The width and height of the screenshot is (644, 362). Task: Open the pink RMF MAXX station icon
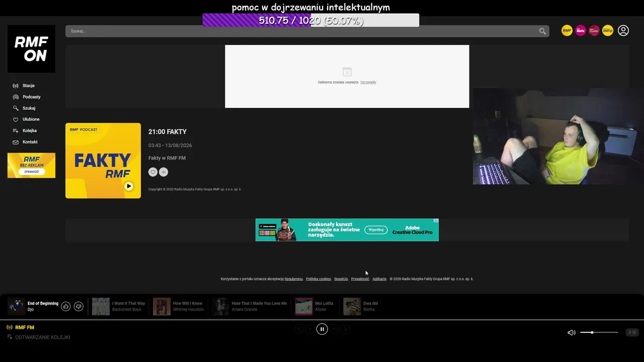tap(581, 31)
